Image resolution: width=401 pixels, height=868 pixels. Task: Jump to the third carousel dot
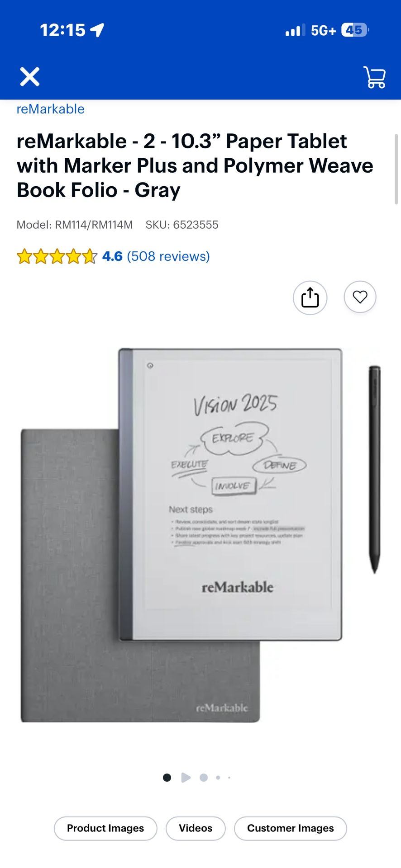pos(204,778)
